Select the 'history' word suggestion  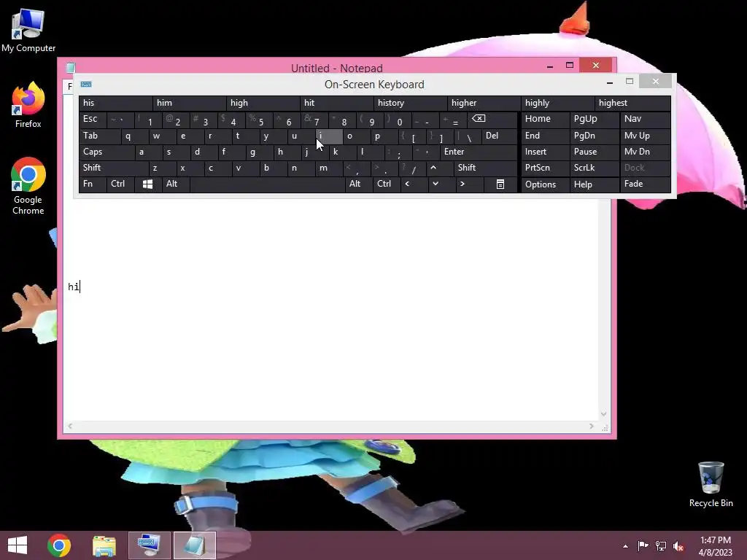(x=410, y=103)
